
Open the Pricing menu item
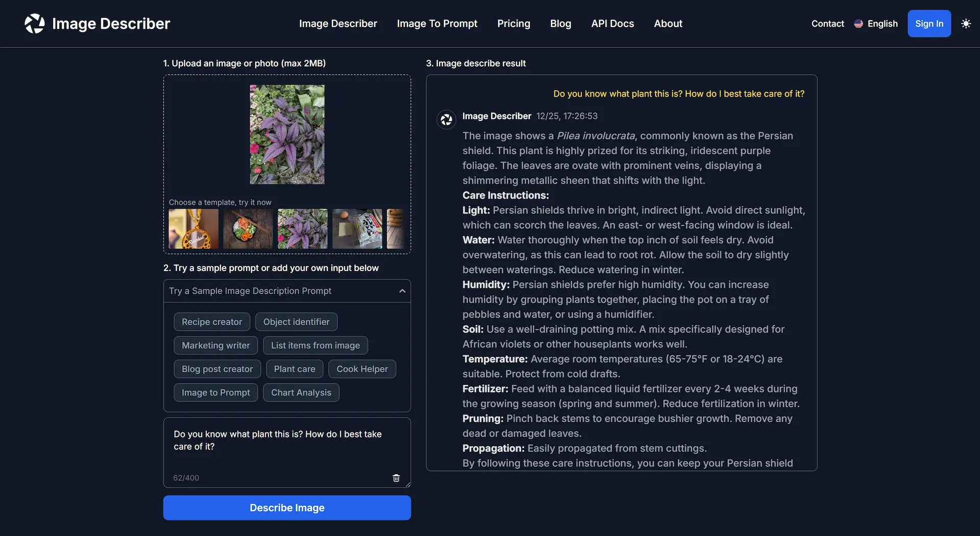pos(513,23)
